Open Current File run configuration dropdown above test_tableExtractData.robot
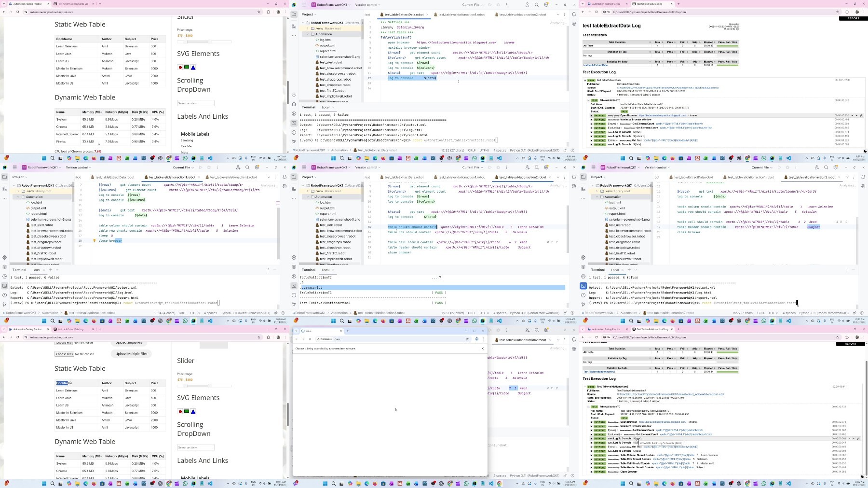This screenshot has width=868, height=488. point(473,5)
